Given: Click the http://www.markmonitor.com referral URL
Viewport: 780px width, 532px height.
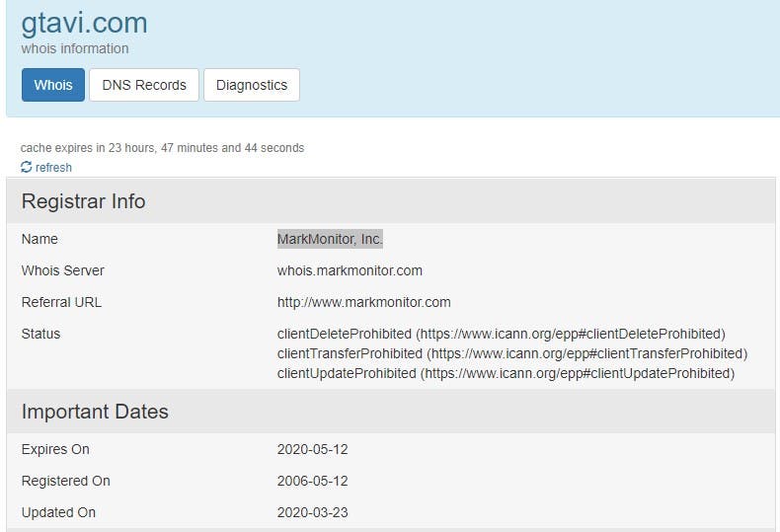Looking at the screenshot, I should (364, 302).
